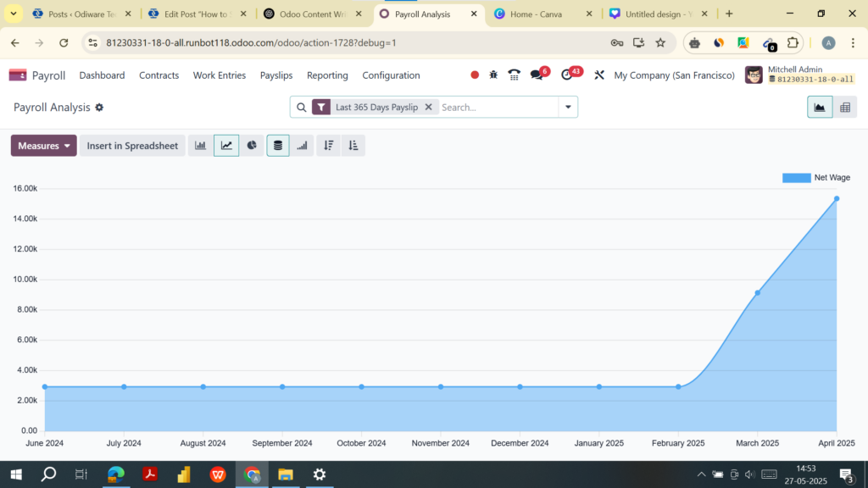Switch to the bar chart view
The image size is (868, 488).
[200, 145]
